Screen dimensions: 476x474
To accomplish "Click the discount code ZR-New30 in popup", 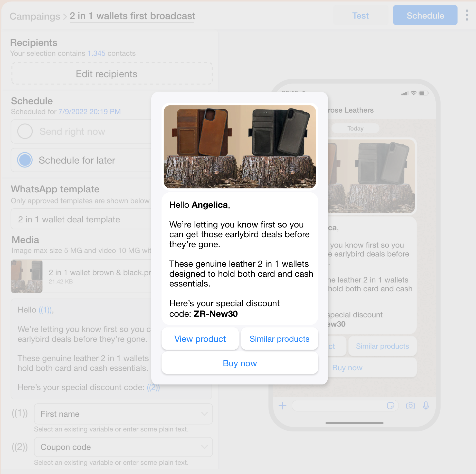I will coord(216,314).
